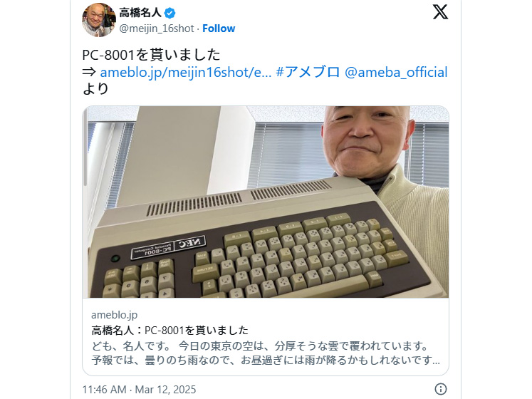Open the @meijin_16shot handle
Image resolution: width=532 pixels, height=399 pixels.
point(157,28)
